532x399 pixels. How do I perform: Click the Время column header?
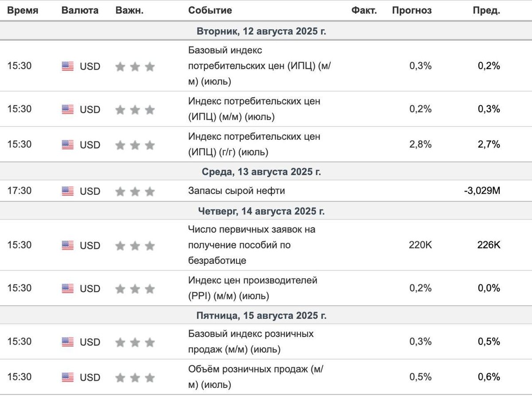pos(23,11)
